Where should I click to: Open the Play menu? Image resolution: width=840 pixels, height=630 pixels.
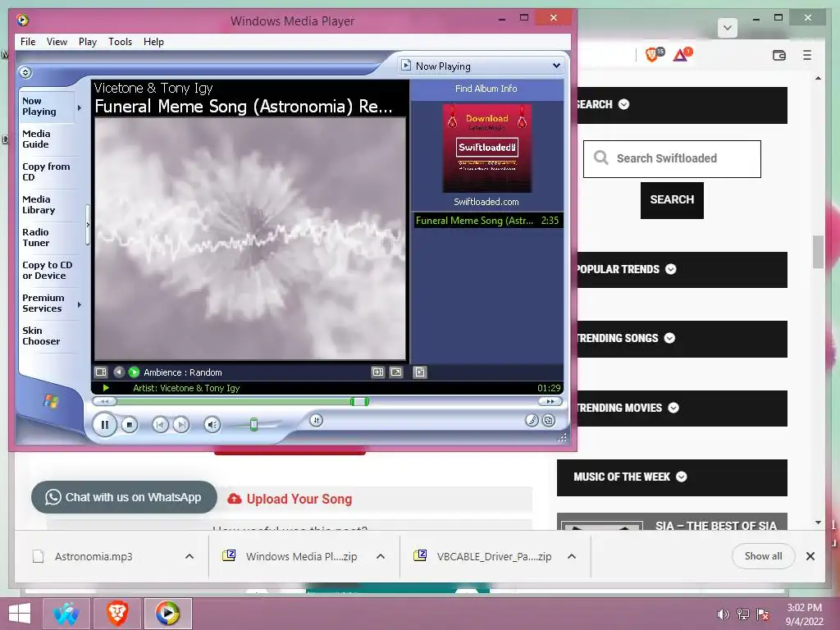pos(87,42)
